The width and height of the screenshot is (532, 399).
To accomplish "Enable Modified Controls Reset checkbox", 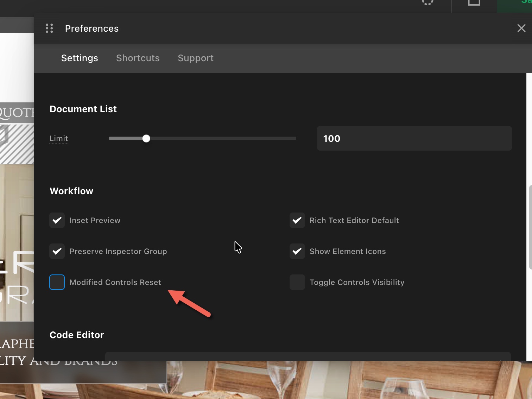I will [57, 282].
